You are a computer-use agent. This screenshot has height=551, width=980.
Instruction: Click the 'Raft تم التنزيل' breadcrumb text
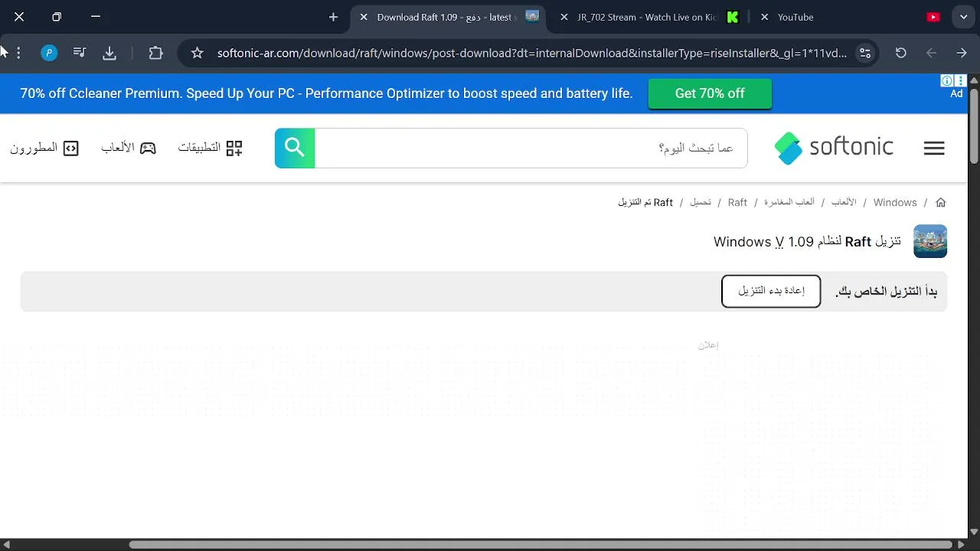tap(645, 203)
